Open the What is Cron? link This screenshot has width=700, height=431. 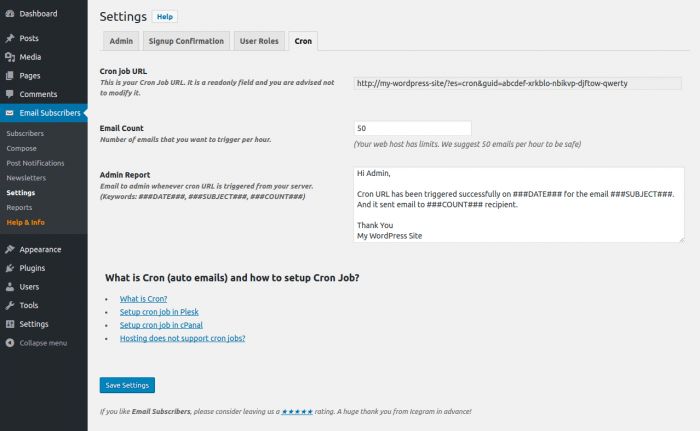[x=143, y=299]
